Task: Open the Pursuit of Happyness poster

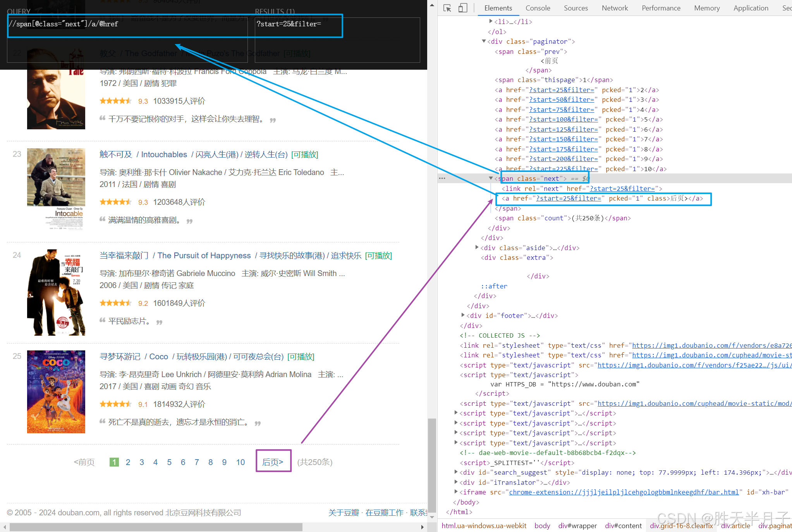Action: [56, 292]
